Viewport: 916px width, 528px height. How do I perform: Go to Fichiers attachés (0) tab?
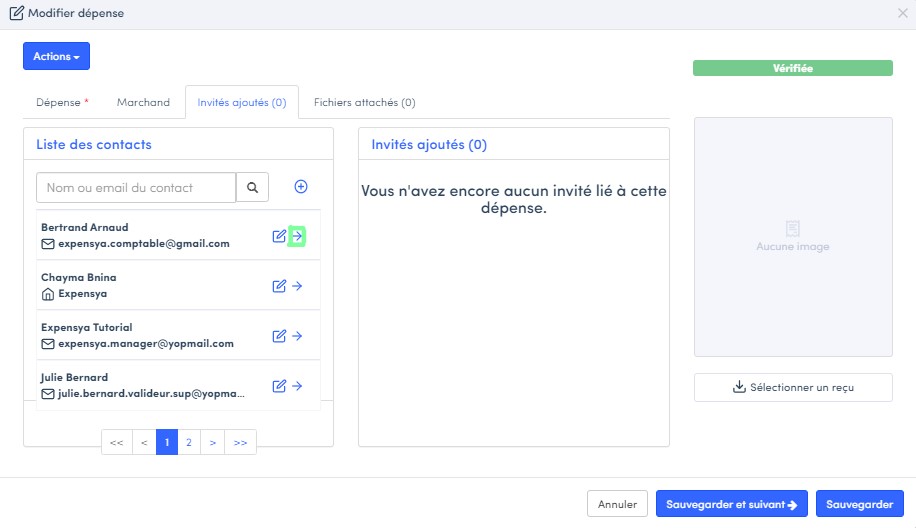(365, 102)
